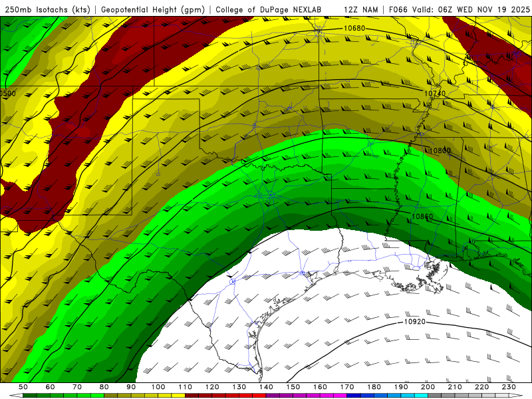Click the 180 tick label on the color bar
The image size is (532, 399).
pyautogui.click(x=374, y=387)
